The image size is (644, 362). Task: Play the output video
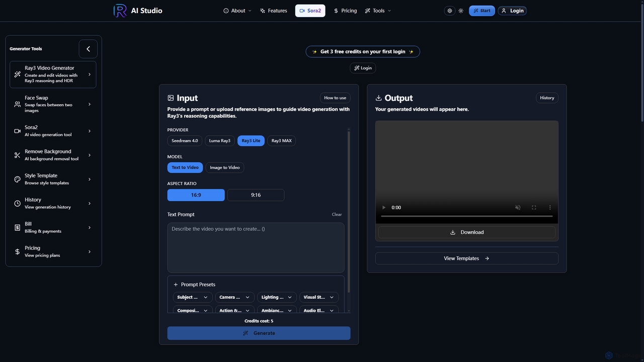tap(384, 207)
